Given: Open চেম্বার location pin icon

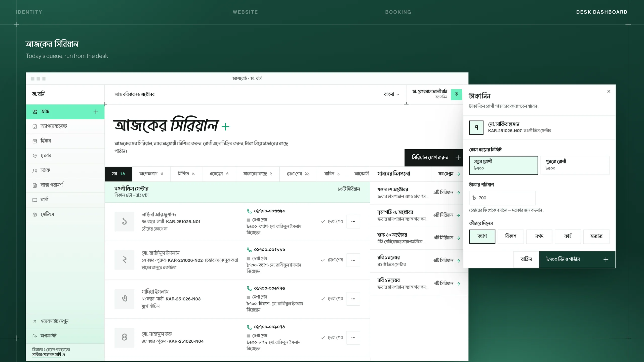Looking at the screenshot, I should click(x=35, y=156).
